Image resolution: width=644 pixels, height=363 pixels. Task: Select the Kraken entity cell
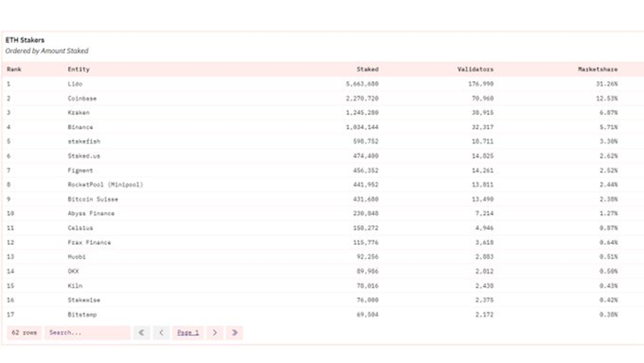(x=78, y=112)
